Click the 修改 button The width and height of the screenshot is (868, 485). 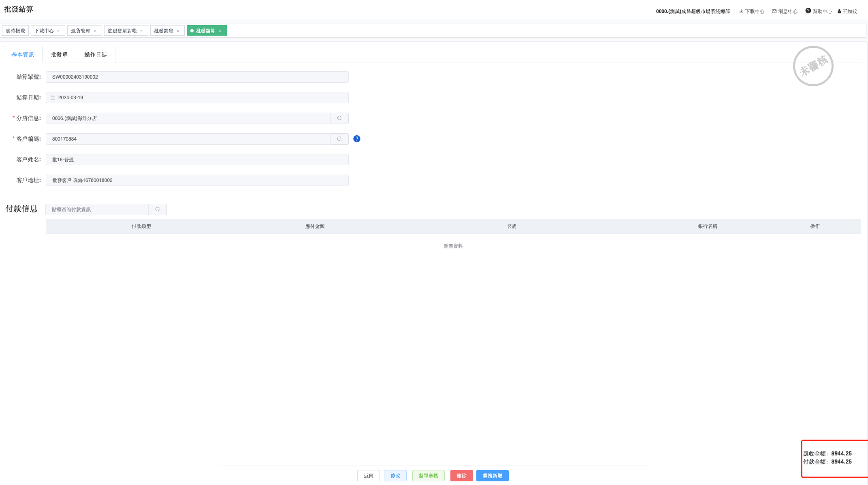click(395, 476)
